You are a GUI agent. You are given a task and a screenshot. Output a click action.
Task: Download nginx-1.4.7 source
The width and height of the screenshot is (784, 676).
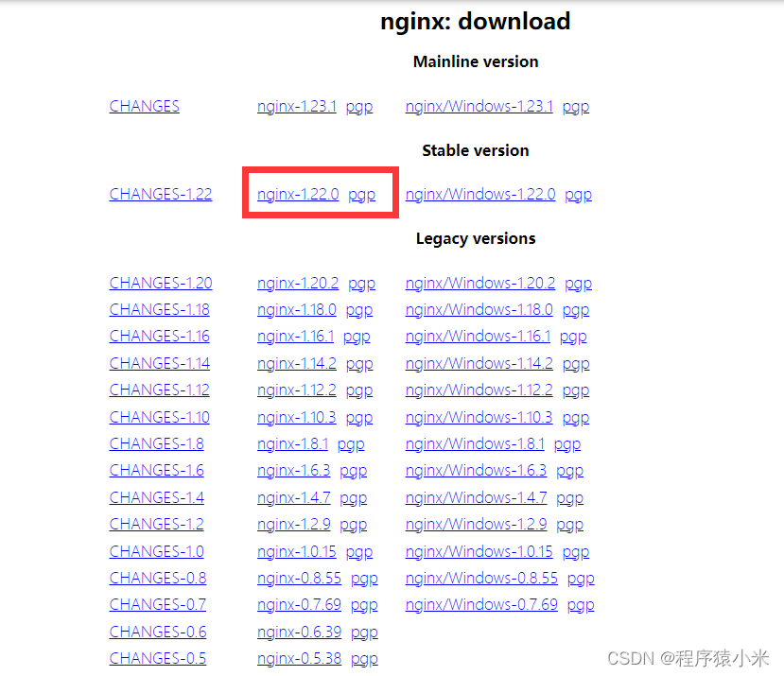(293, 498)
